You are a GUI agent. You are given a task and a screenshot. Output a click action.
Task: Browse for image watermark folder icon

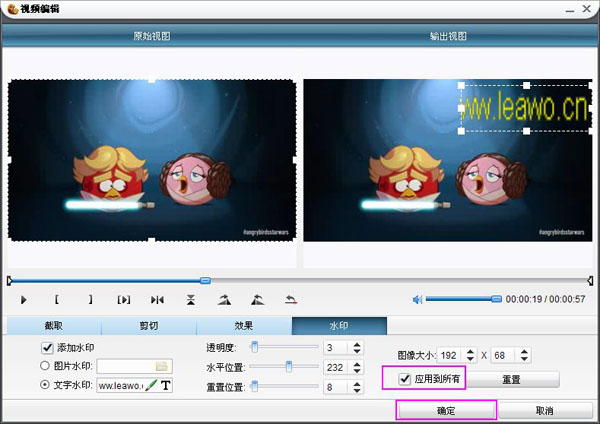click(x=161, y=366)
